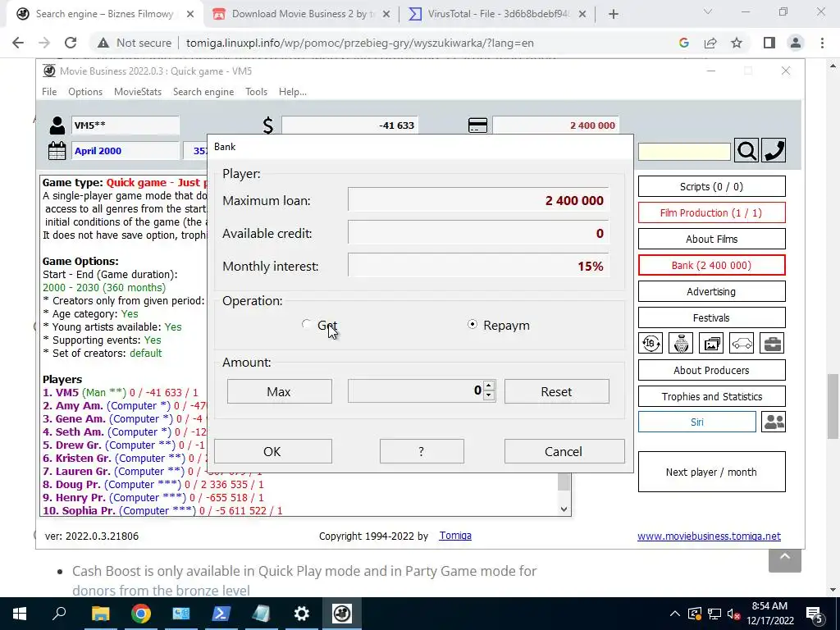The height and width of the screenshot is (630, 840).
Task: Open Chrome profile avatar menu
Action: 796,43
